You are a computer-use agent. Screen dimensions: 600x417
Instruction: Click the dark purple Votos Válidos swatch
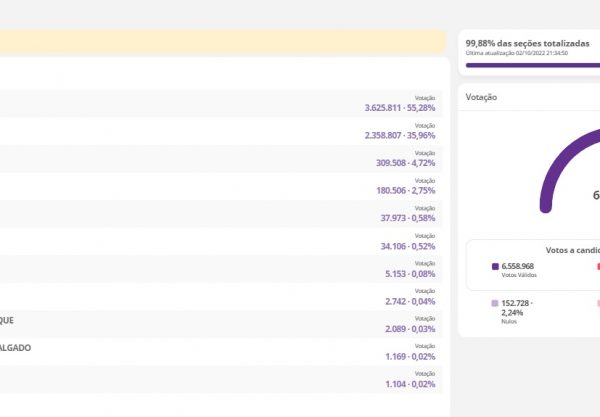495,267
